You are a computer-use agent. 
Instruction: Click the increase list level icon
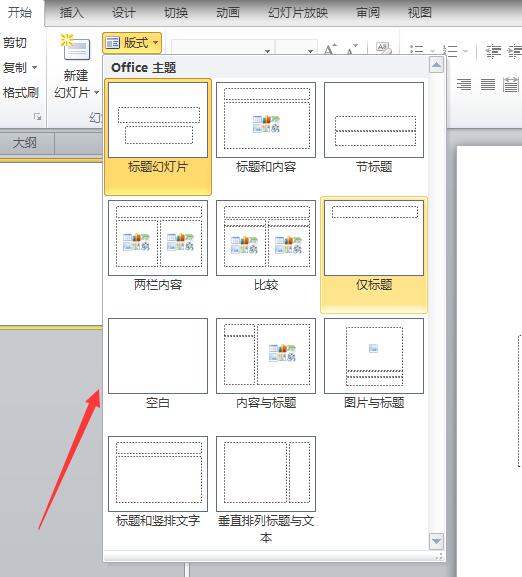[x=515, y=51]
